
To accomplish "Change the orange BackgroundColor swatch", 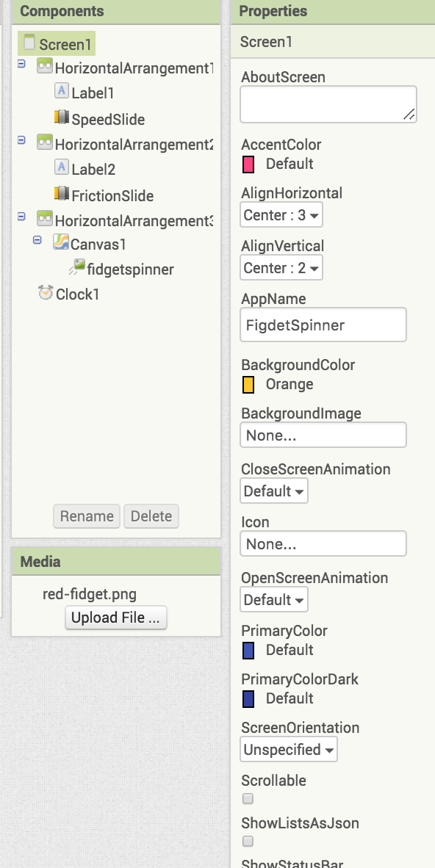I will click(x=248, y=384).
